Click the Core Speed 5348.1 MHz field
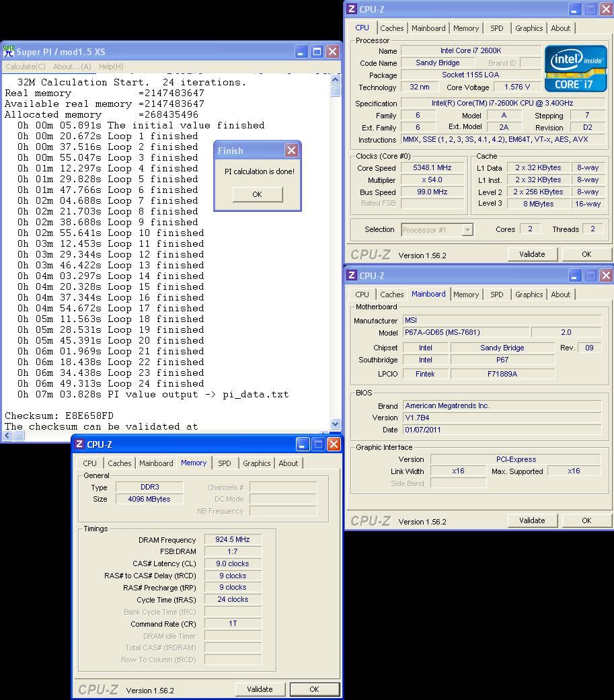 tap(432, 167)
